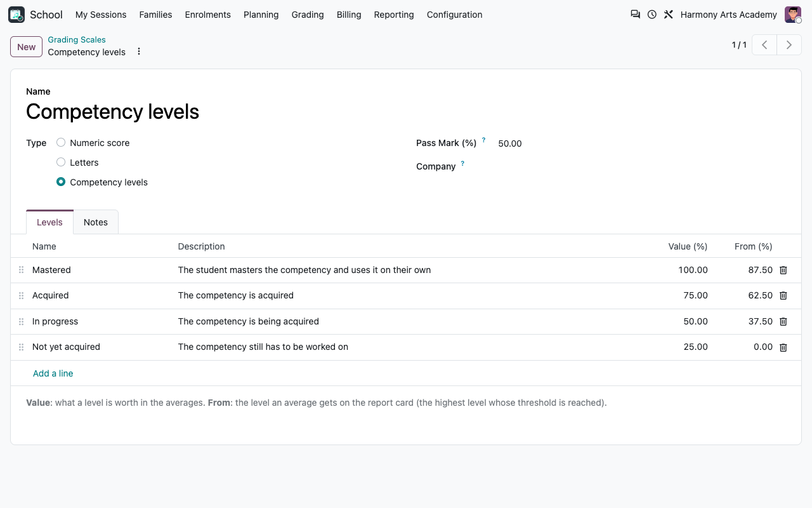
Task: Add a line to levels
Action: coord(53,373)
